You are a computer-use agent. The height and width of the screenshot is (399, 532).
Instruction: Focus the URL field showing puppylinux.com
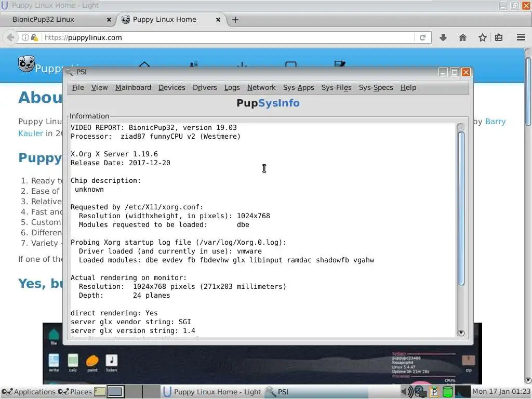point(228,37)
